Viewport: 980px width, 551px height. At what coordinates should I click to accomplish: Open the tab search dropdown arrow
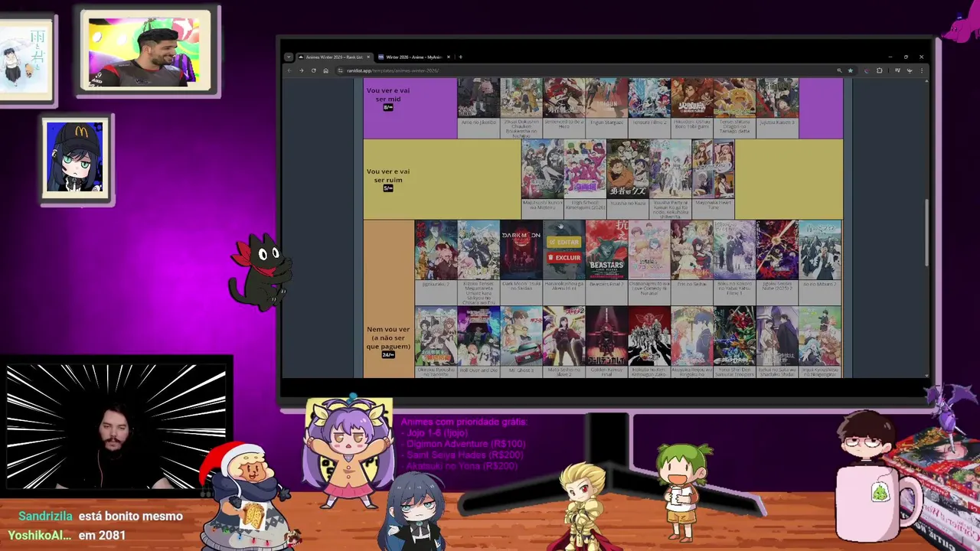point(289,57)
